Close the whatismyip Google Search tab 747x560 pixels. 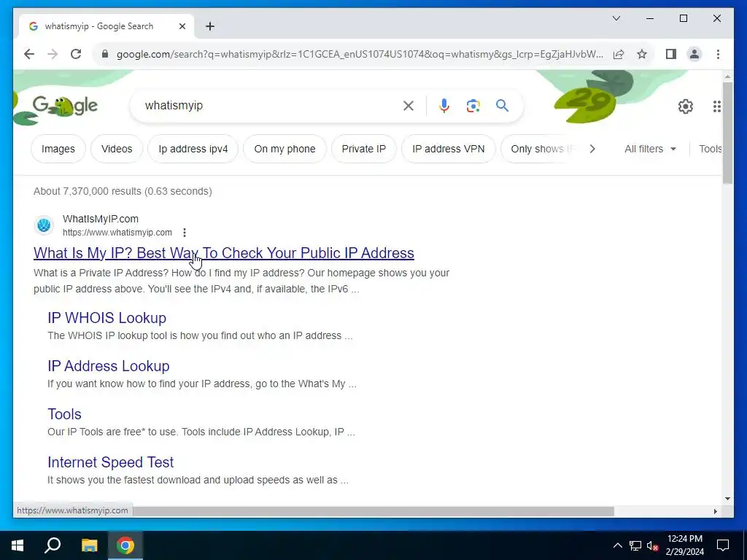pos(182,26)
